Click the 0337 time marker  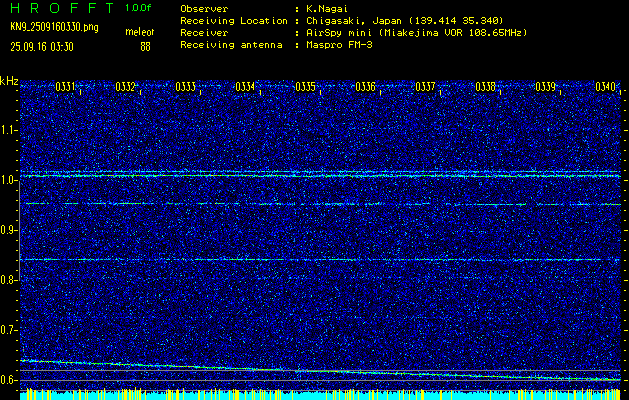[x=425, y=87]
